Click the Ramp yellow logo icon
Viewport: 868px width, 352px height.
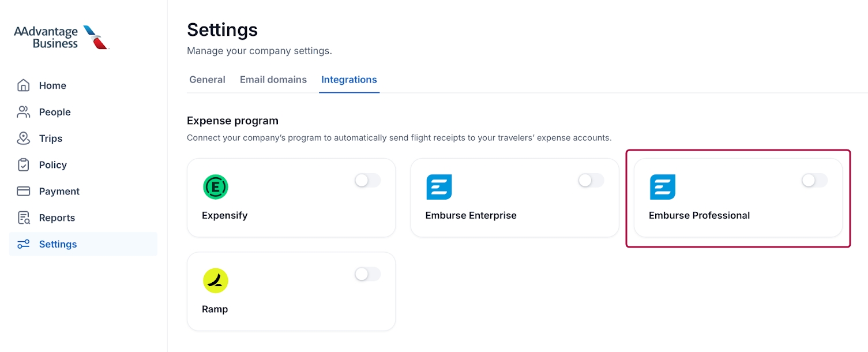(216, 280)
